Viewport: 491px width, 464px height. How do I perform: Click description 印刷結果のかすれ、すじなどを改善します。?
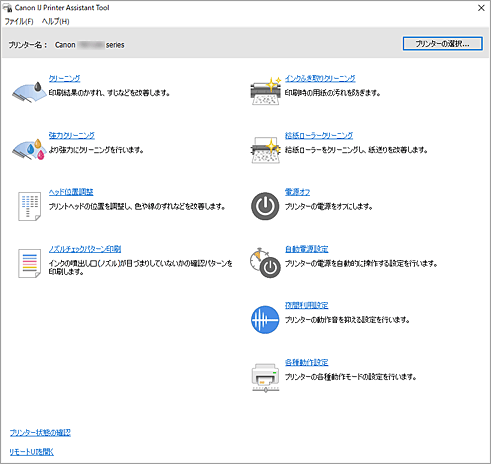[109, 93]
